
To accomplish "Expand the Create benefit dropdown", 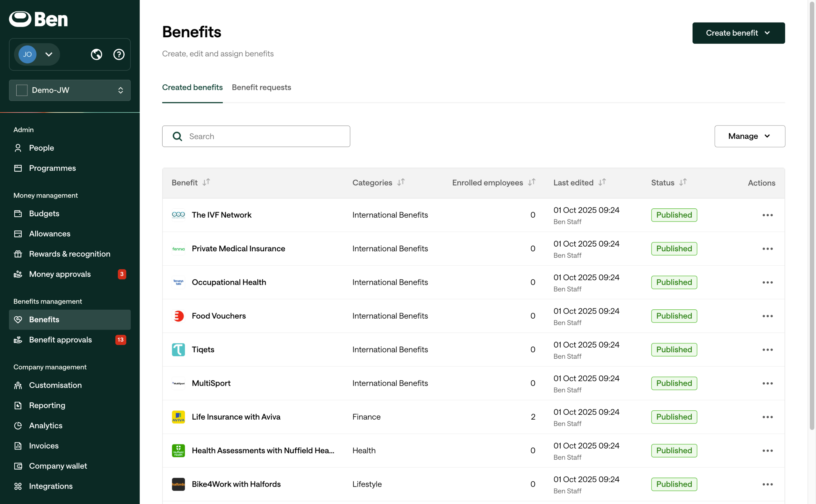I will pos(738,33).
